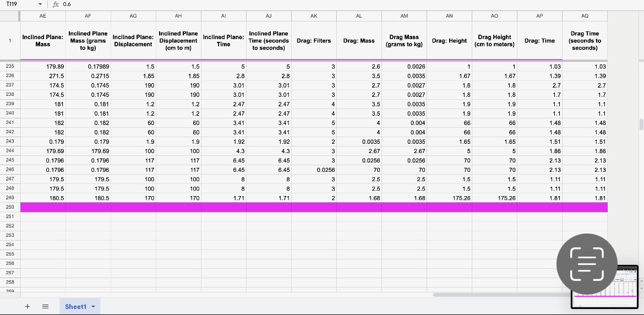This screenshot has height=315, width=644.
Task: Click the vertical scrollbar thumb
Action: click(x=641, y=124)
